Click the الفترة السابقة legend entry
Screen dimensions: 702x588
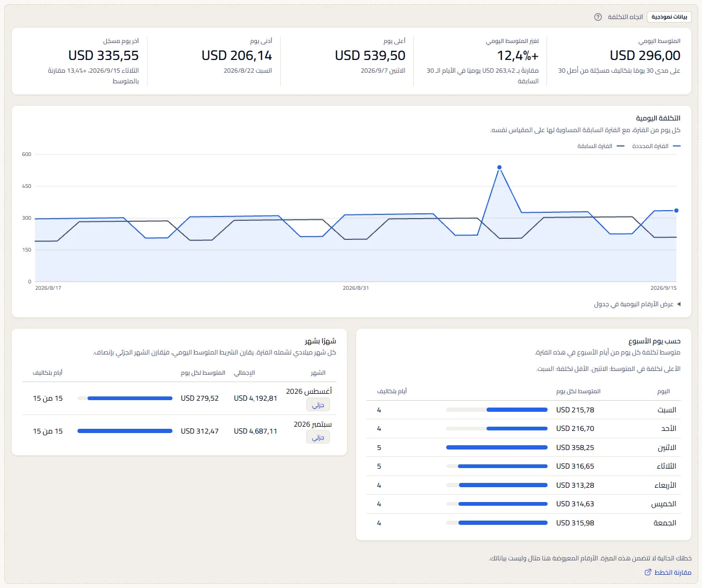pyautogui.click(x=601, y=146)
